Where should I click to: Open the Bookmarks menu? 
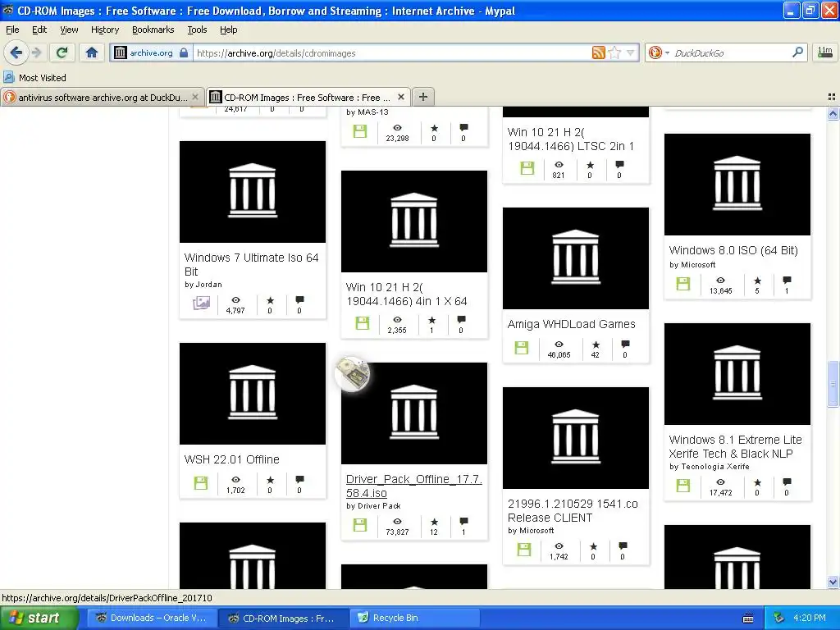153,30
